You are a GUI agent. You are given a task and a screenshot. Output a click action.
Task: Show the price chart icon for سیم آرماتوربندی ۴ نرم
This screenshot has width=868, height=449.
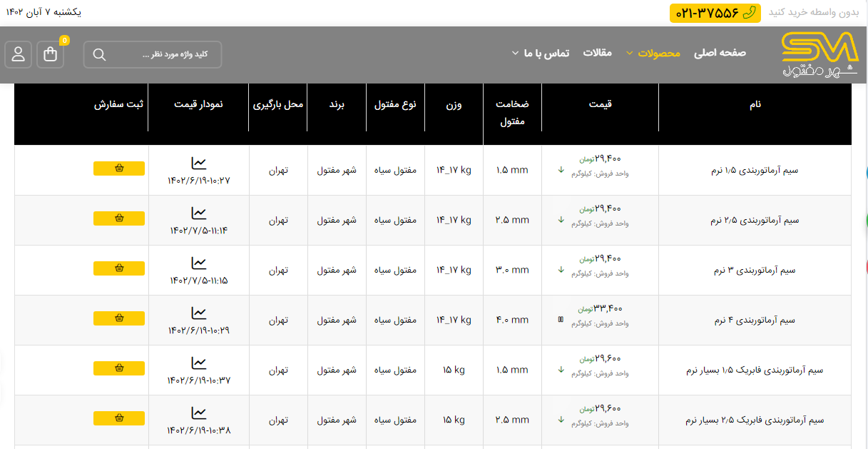[199, 313]
